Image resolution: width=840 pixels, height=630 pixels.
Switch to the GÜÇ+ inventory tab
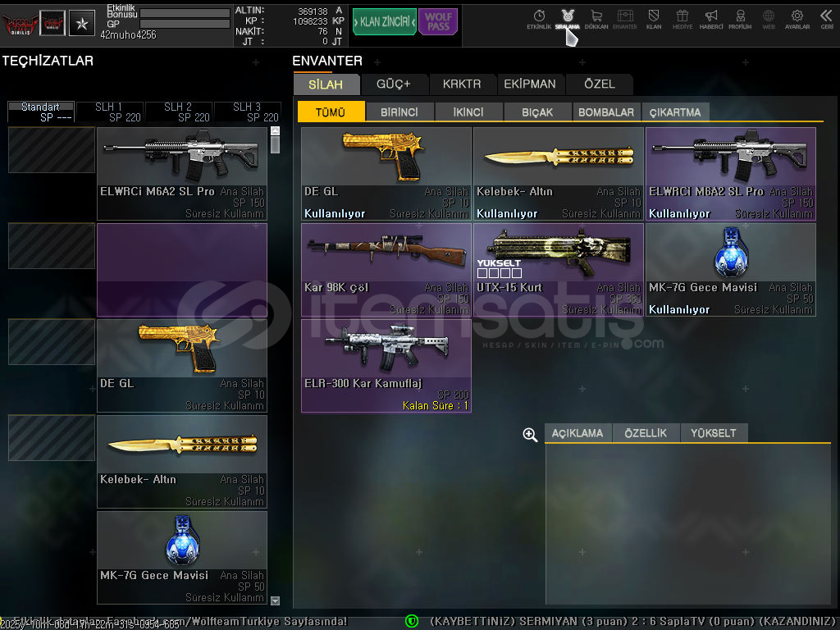click(393, 84)
